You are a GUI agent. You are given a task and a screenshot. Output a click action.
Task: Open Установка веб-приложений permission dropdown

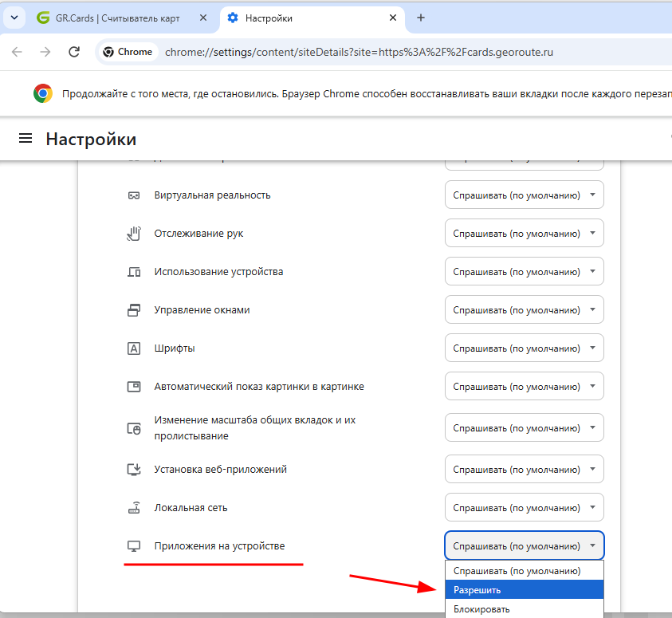(525, 470)
